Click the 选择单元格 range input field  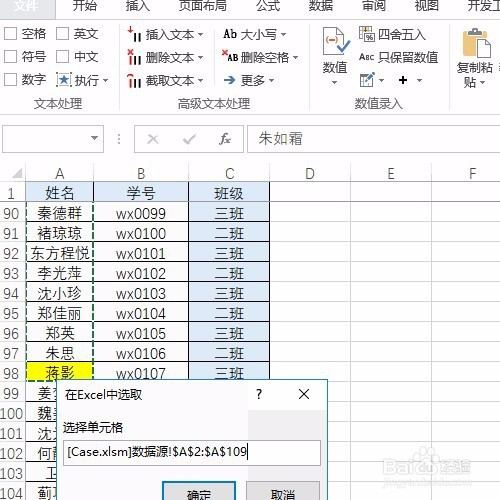pyautogui.click(x=192, y=453)
